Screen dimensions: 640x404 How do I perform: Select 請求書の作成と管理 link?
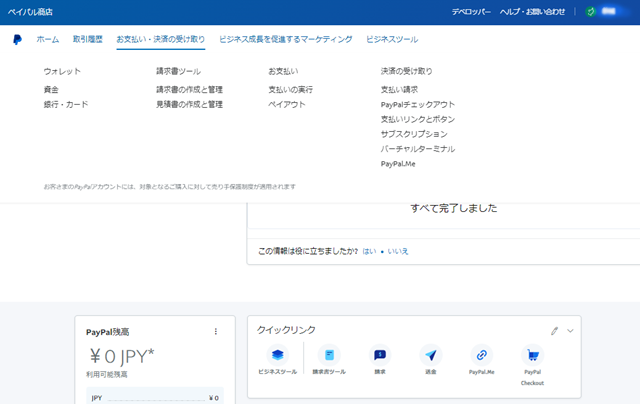coord(189,89)
